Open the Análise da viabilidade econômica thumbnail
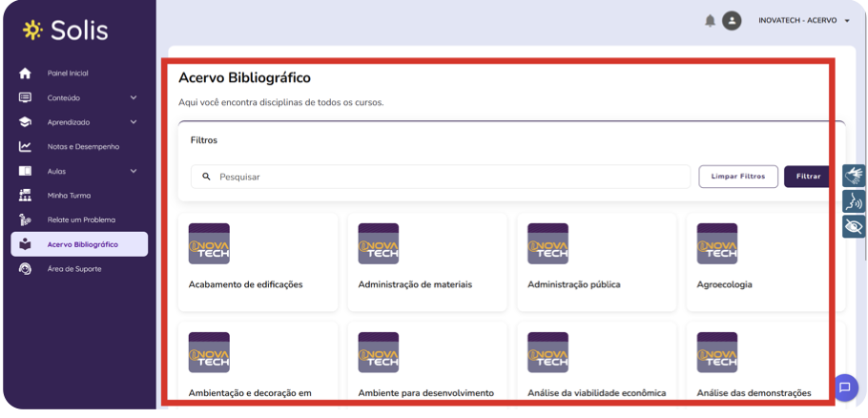This screenshot has height=418, width=868. pyautogui.click(x=548, y=353)
